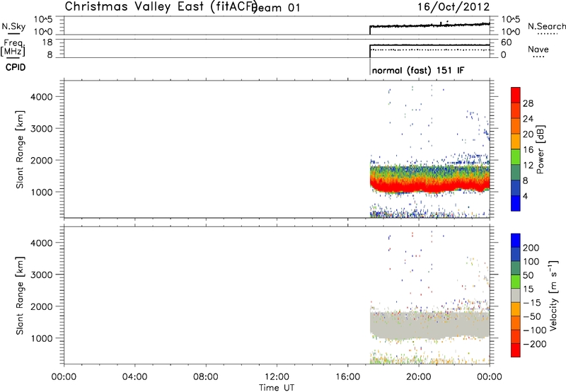Viewport: 566px width, 392px height.
Task: Click the "100" label on the velocity colorbar
Action: pos(531,262)
